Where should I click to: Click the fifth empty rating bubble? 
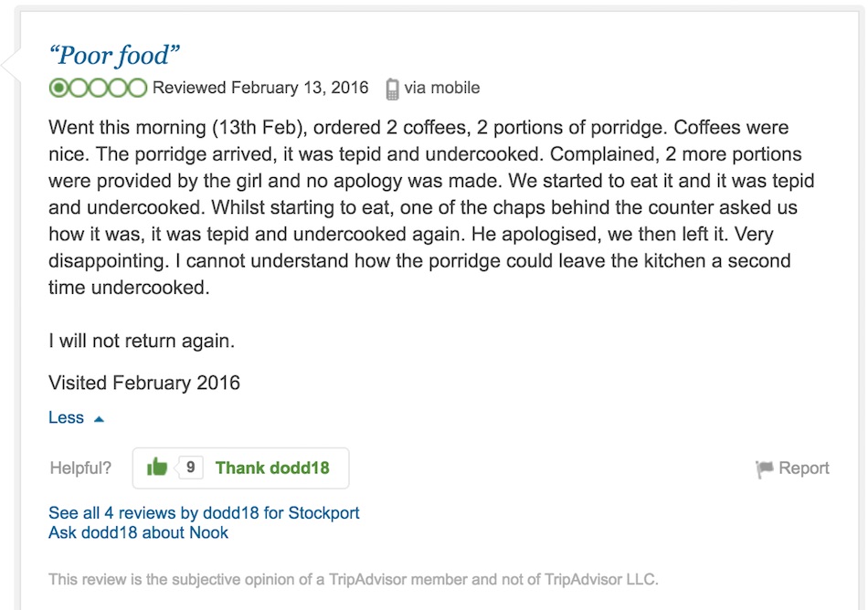click(137, 88)
